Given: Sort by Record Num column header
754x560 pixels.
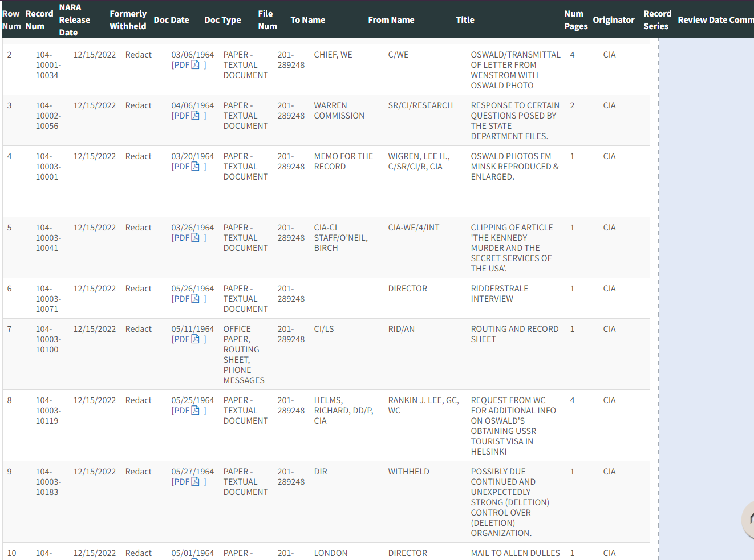Looking at the screenshot, I should 39,20.
